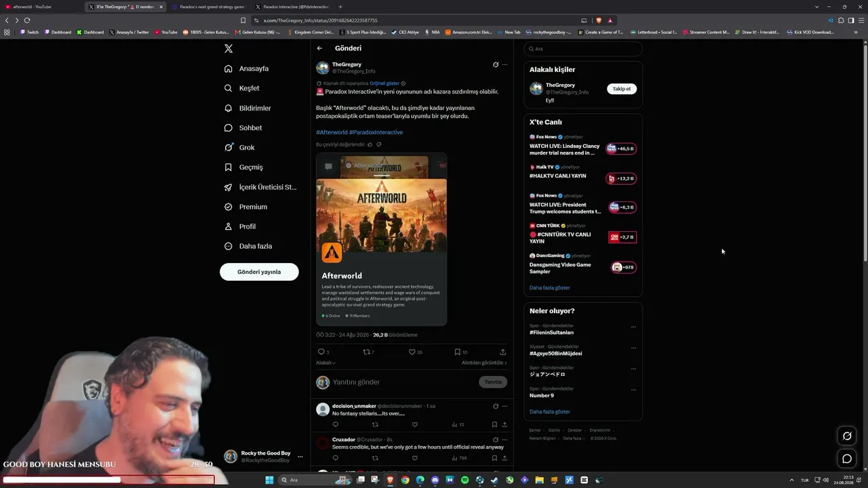This screenshot has height=488, width=868.
Task: Open Steam from the Windows taskbar
Action: (x=494, y=480)
